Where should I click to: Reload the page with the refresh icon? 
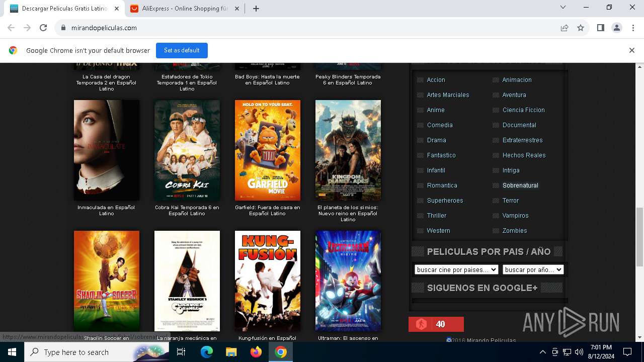pyautogui.click(x=43, y=28)
